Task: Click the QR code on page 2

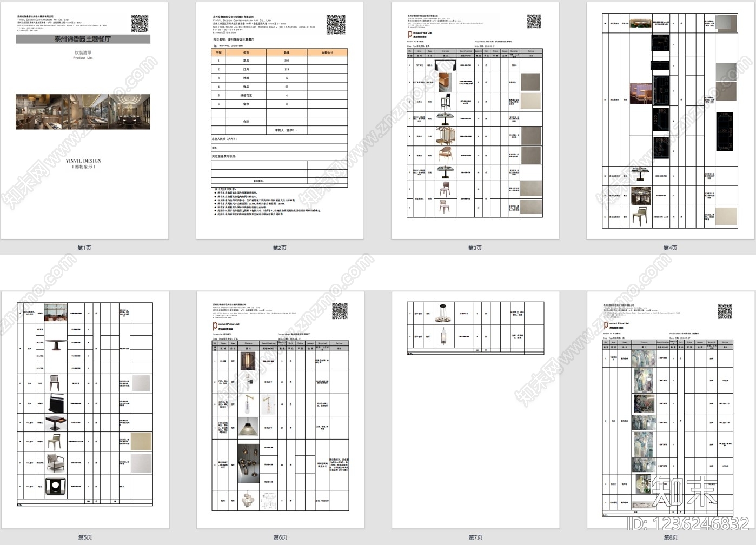Action: coord(335,24)
